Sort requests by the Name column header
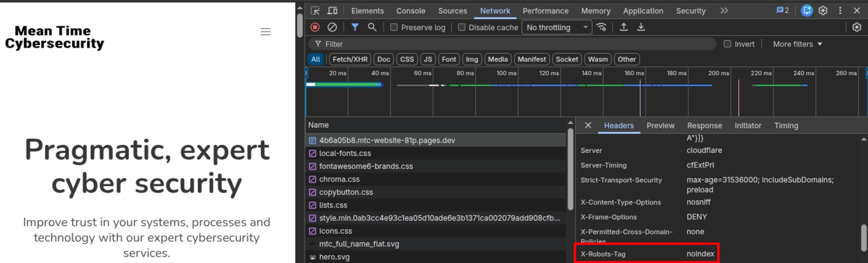868x263 pixels. tap(436, 125)
